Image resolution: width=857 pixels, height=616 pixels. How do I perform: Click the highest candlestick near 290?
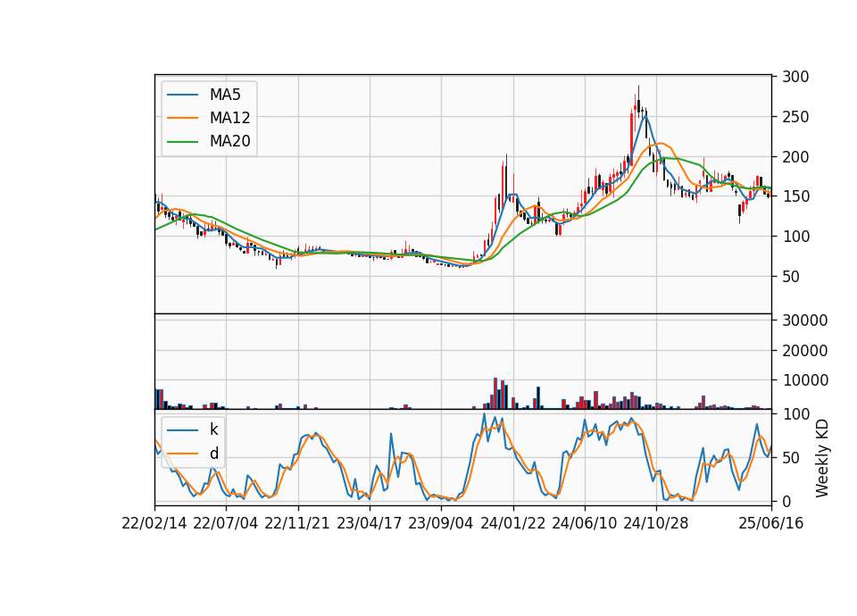point(638,101)
